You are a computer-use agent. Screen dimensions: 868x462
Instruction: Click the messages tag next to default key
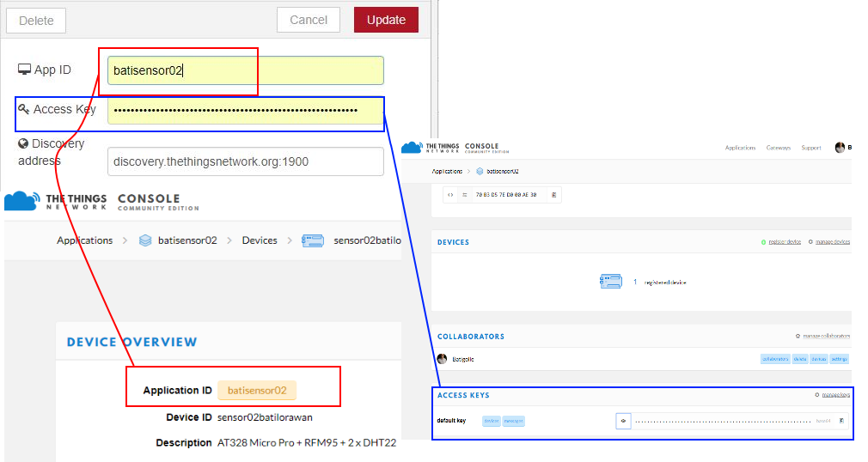513,421
